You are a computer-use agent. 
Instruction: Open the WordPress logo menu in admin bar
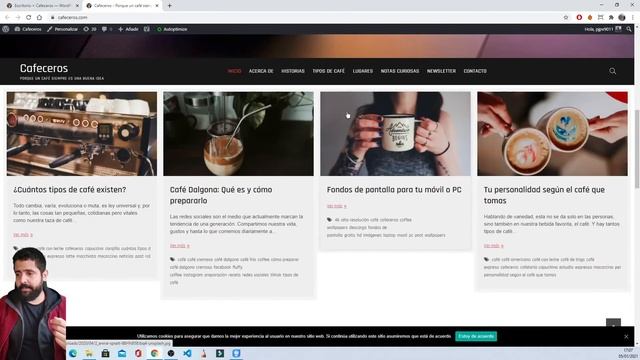(6, 29)
